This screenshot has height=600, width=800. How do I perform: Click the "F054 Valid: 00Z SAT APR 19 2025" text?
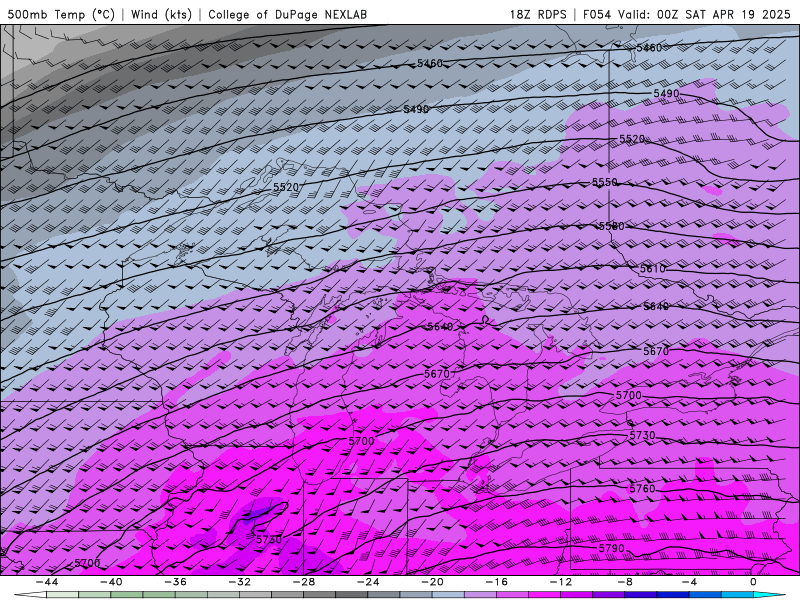click(x=686, y=14)
